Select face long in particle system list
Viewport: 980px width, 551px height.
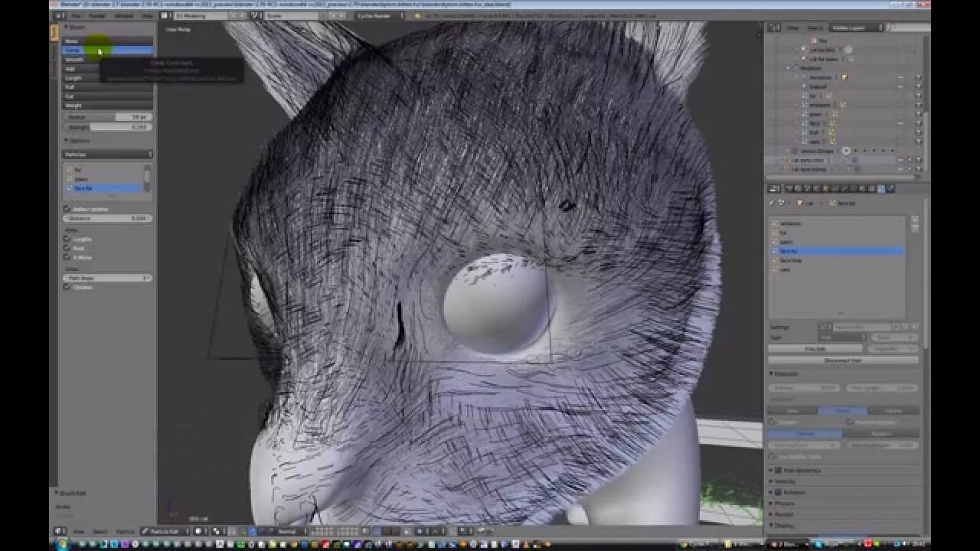pos(837,260)
